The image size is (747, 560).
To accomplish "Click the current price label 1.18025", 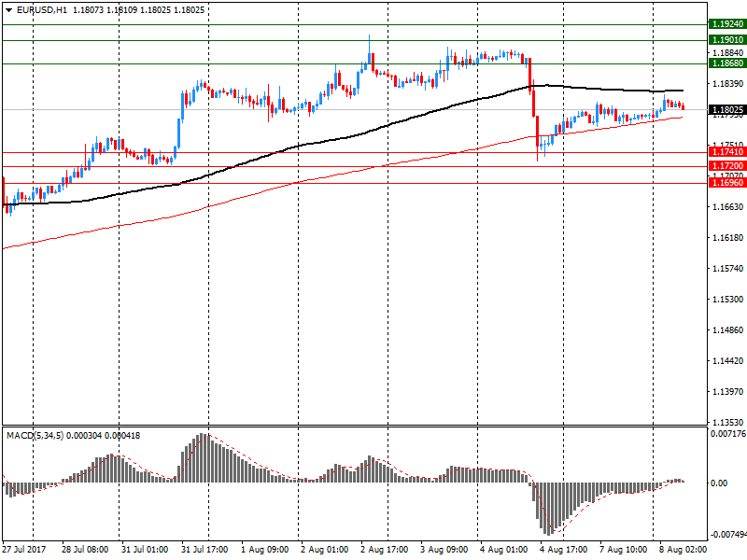I will 727,110.
